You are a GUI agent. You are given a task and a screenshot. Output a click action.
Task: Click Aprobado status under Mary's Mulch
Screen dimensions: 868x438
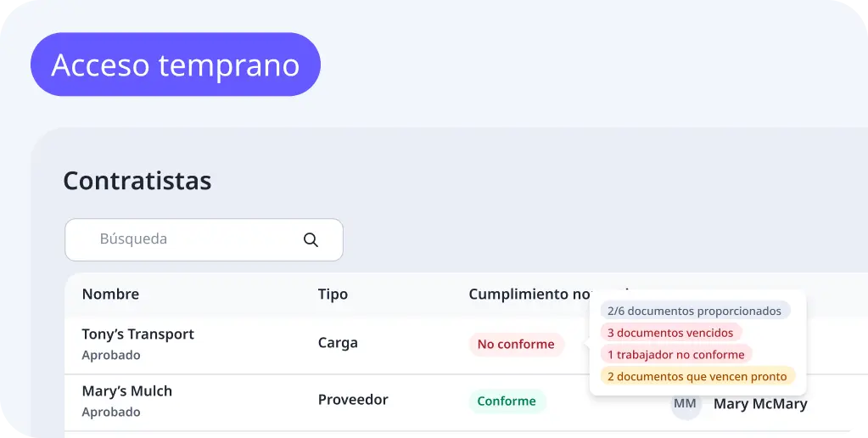click(x=111, y=413)
